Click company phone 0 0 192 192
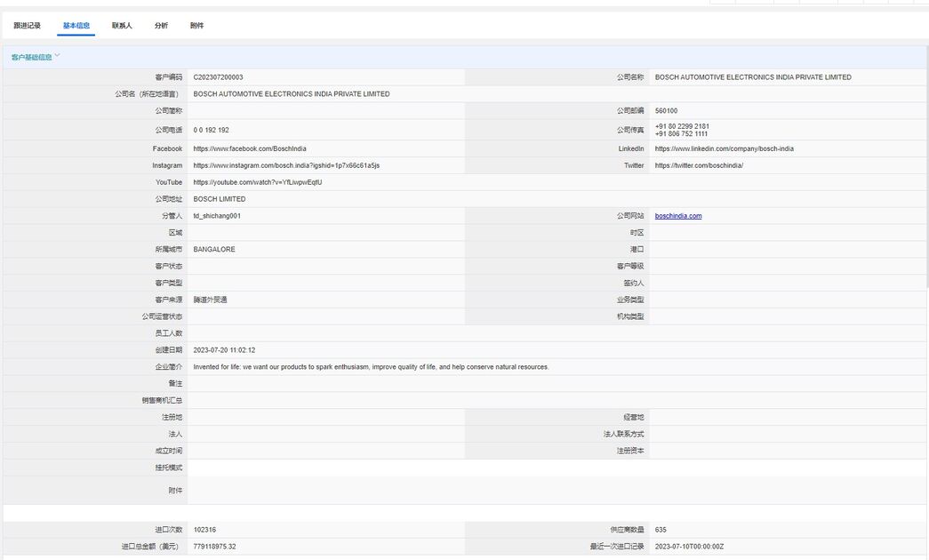The image size is (929, 560). [x=211, y=130]
